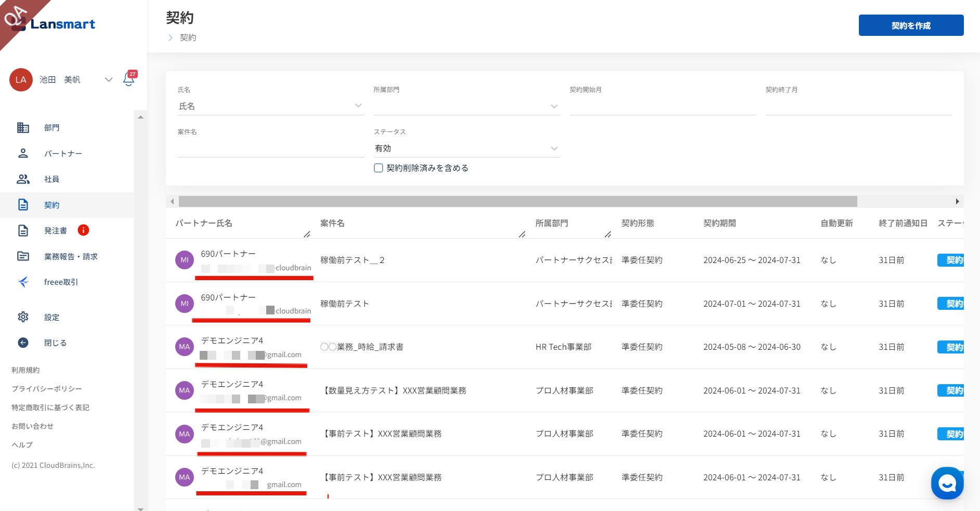This screenshot has height=511, width=980.
Task: Select 社員 in the sidebar
Action: point(51,179)
